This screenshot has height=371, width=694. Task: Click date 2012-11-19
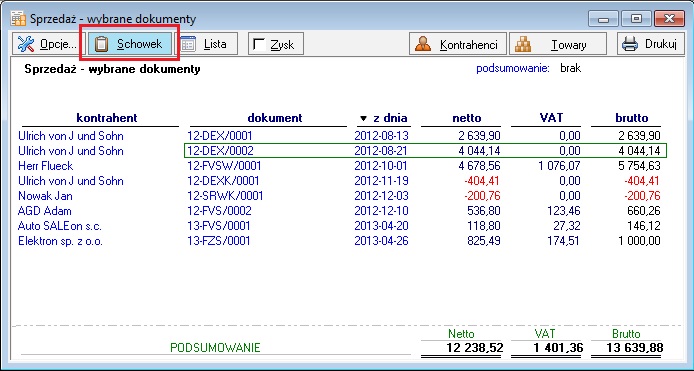(x=382, y=181)
